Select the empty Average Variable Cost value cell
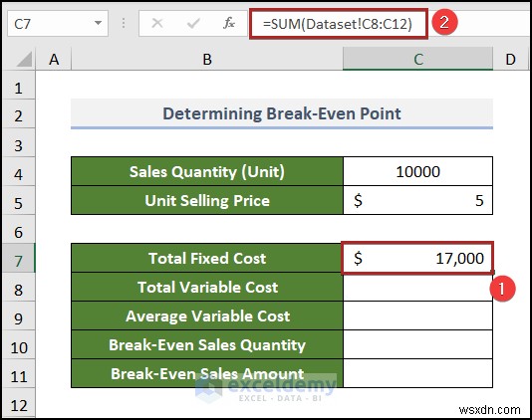532x420 pixels. click(418, 315)
